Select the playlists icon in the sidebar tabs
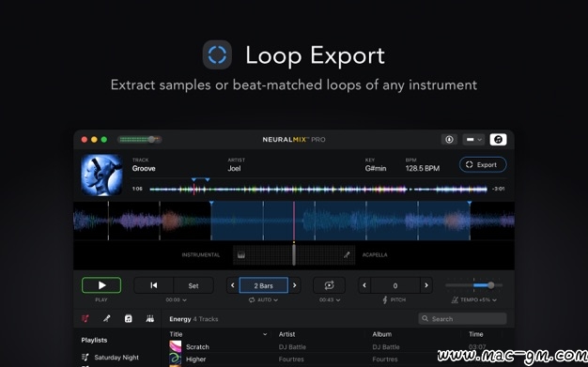 click(x=85, y=318)
